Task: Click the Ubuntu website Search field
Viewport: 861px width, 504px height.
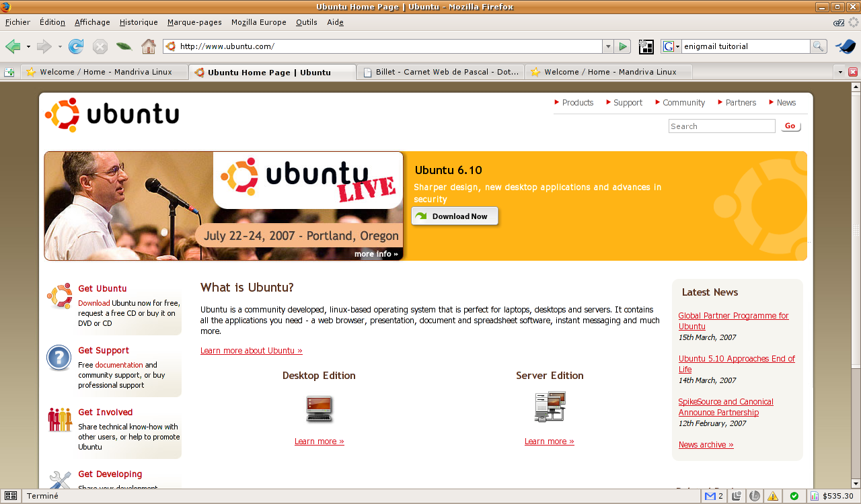Action: click(722, 126)
